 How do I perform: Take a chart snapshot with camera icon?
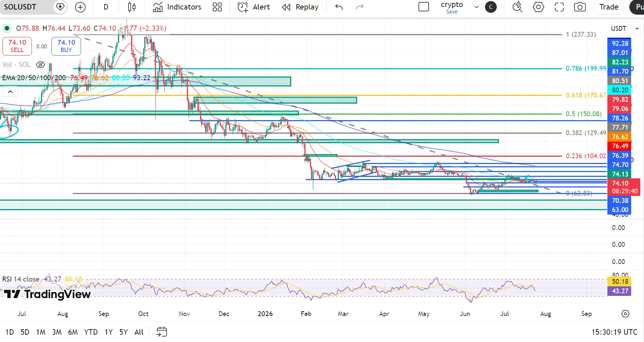580,7
